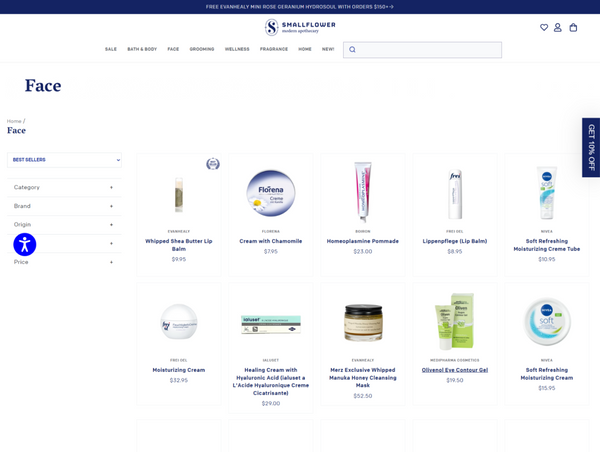Click the Olivenol Eye Gel image
The height and width of the screenshot is (452, 600).
(455, 321)
